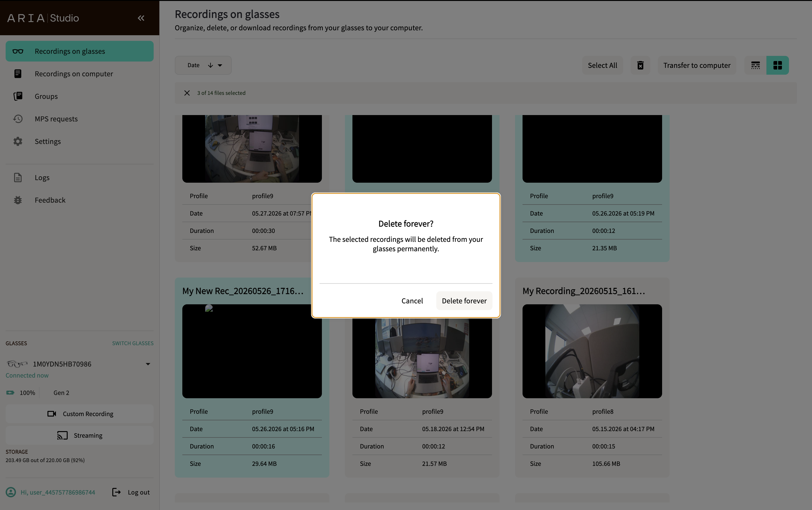Click the My Recording_20260515_161… title
Screen dimensions: 812x510
[x=583, y=291]
